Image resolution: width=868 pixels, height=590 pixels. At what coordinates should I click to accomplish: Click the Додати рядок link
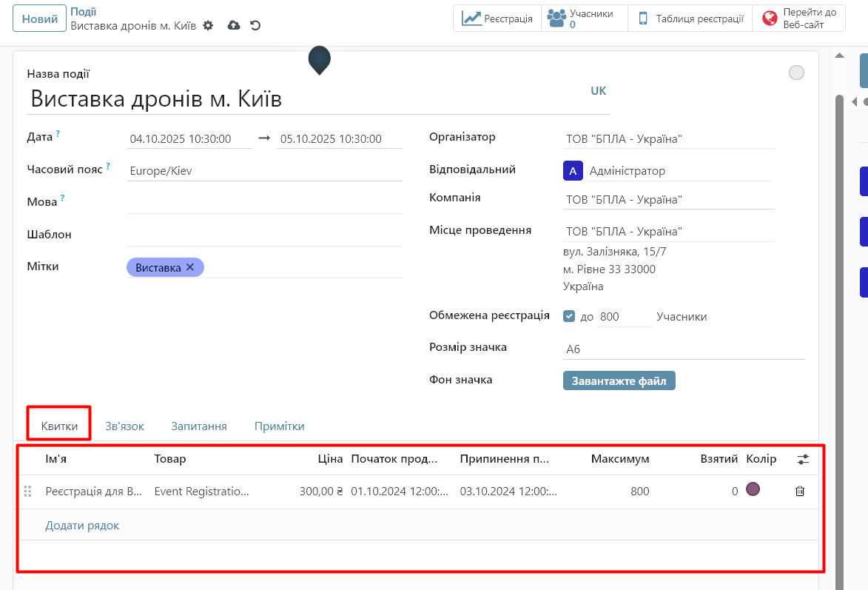click(82, 526)
